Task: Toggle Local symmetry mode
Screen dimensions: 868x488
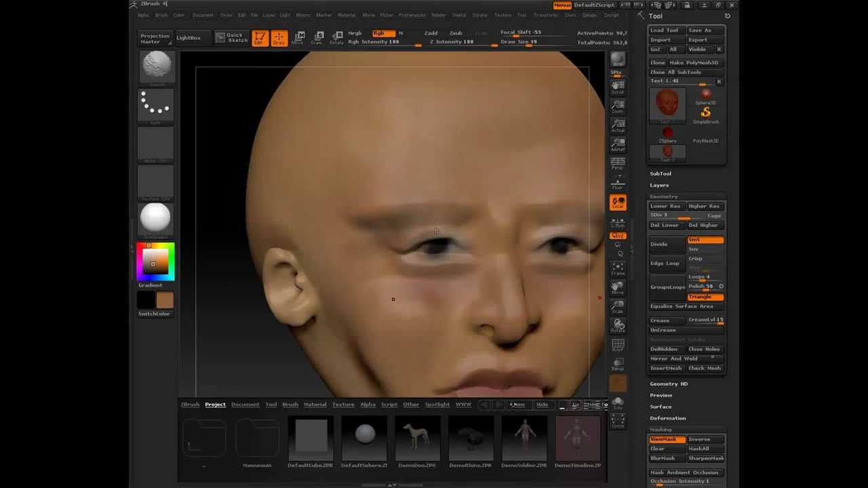Action: coord(618,202)
